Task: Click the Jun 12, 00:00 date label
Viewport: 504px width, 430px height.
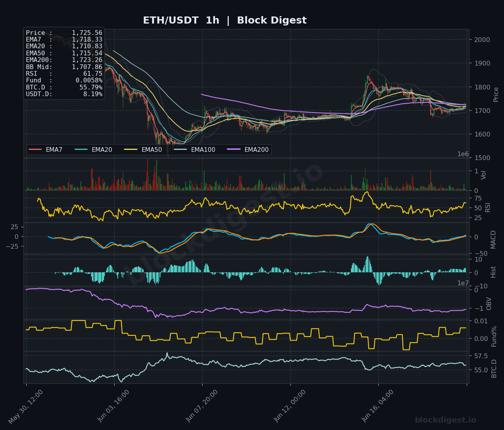Action: pyautogui.click(x=290, y=406)
